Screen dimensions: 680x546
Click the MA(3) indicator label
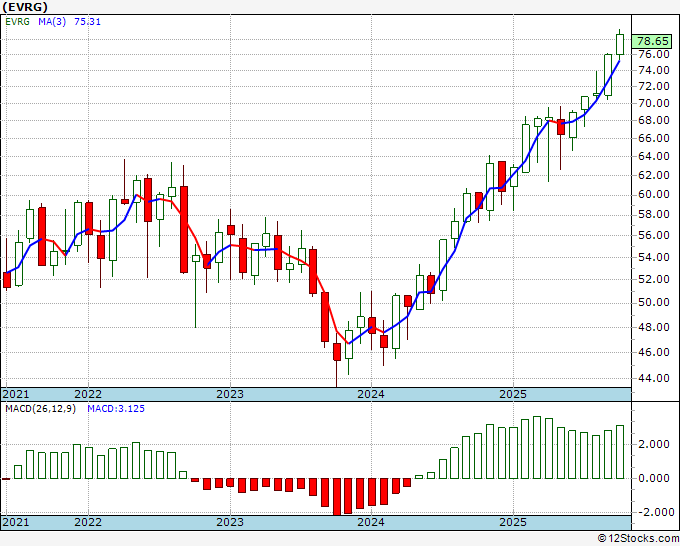52,21
